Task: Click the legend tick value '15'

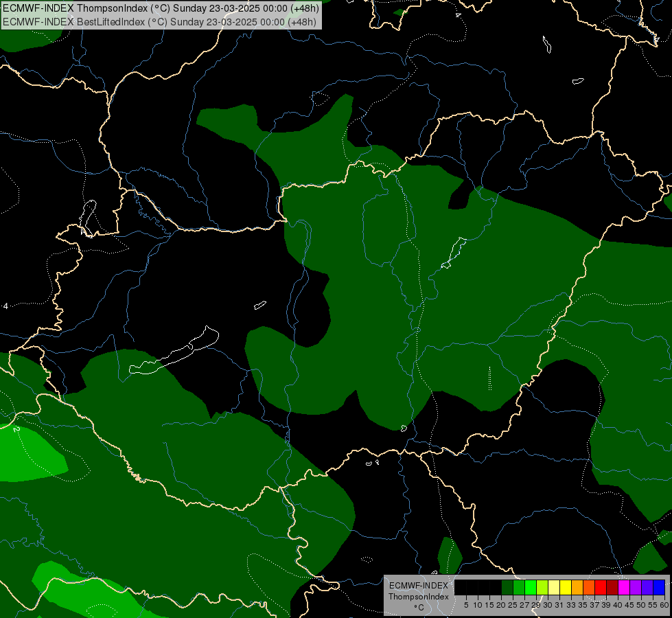Action: click(x=490, y=605)
